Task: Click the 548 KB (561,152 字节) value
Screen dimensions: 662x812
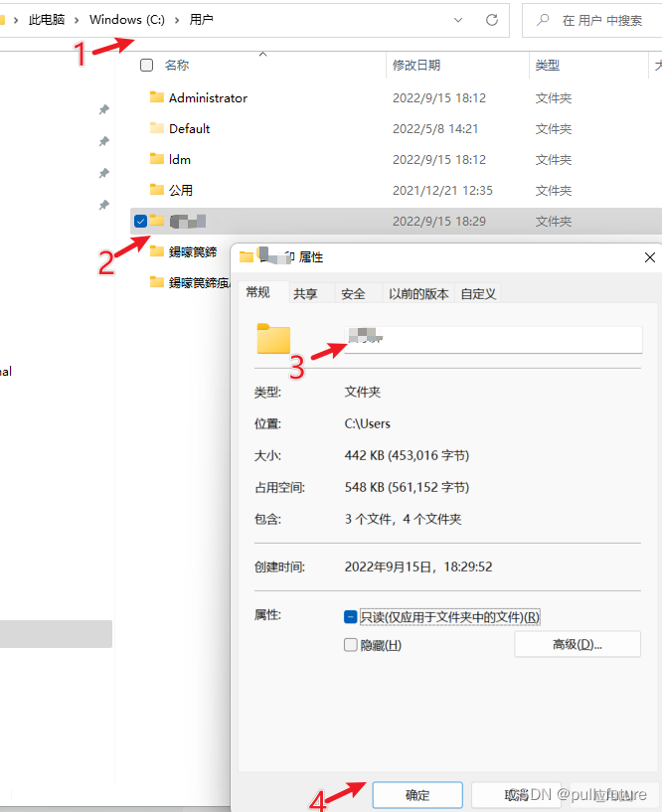Action: pyautogui.click(x=407, y=487)
